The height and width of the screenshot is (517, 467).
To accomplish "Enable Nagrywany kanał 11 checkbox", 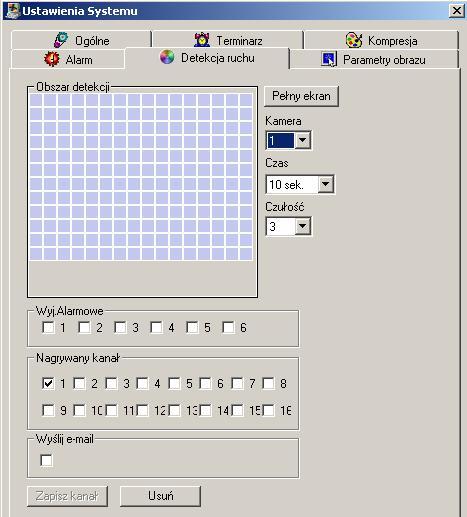I will coord(111,410).
